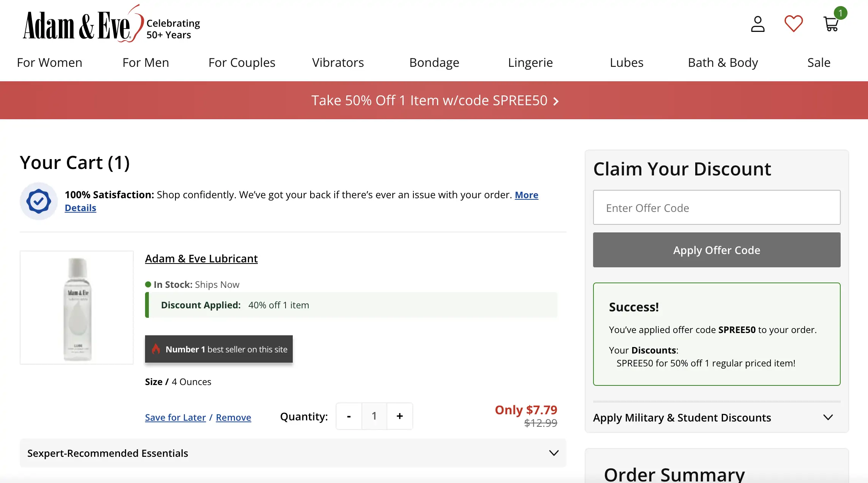Remove the lubricant from cart
This screenshot has height=483, width=868.
[x=234, y=417]
